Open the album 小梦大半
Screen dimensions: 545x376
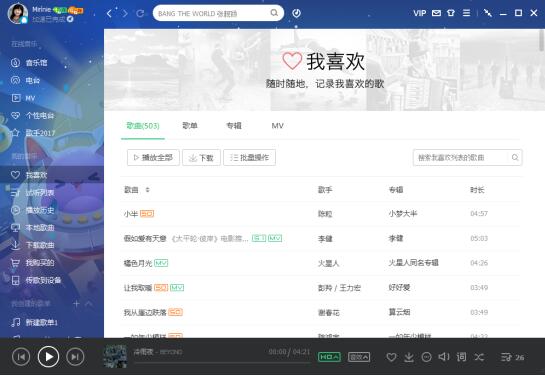pos(403,214)
